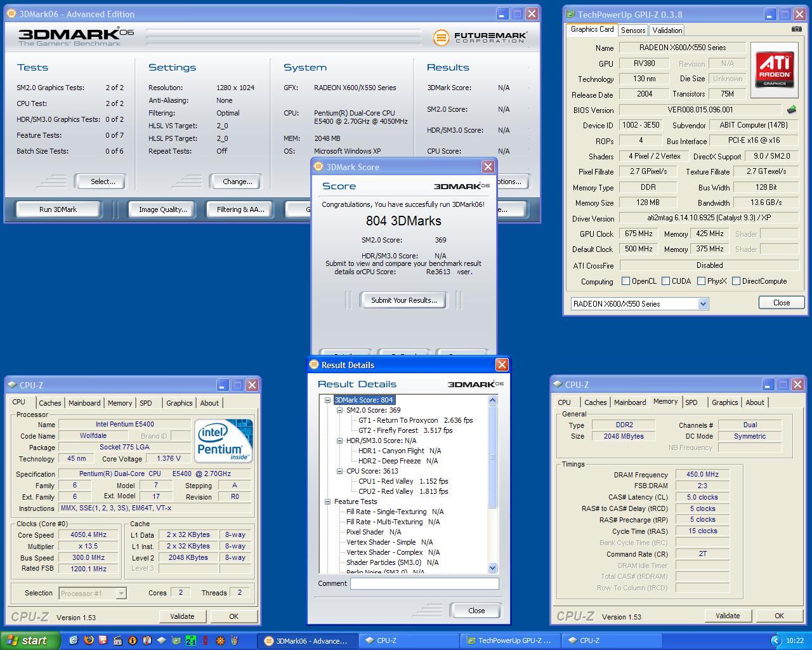Click the GPU-Z screenshot camera icon
Screen dimensions: 812x650
click(796, 29)
